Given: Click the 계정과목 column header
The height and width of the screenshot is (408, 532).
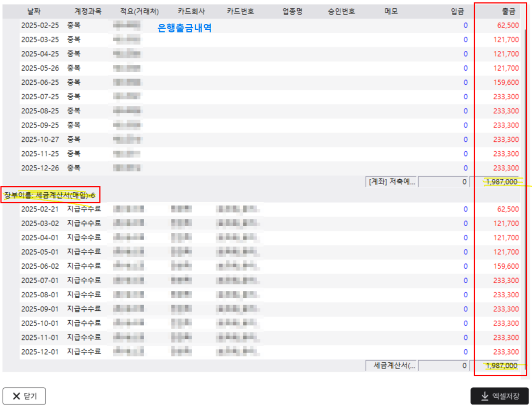Looking at the screenshot, I should pyautogui.click(x=88, y=11).
